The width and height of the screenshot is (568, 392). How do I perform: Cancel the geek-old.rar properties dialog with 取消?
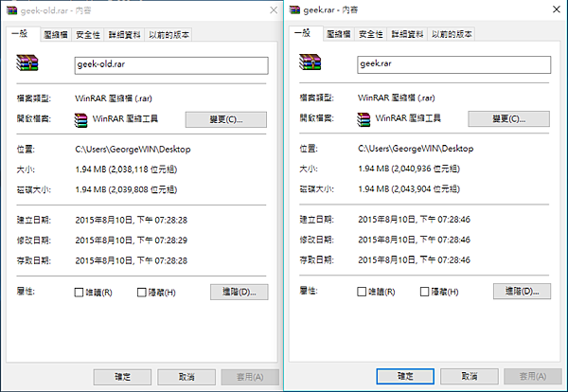click(186, 377)
